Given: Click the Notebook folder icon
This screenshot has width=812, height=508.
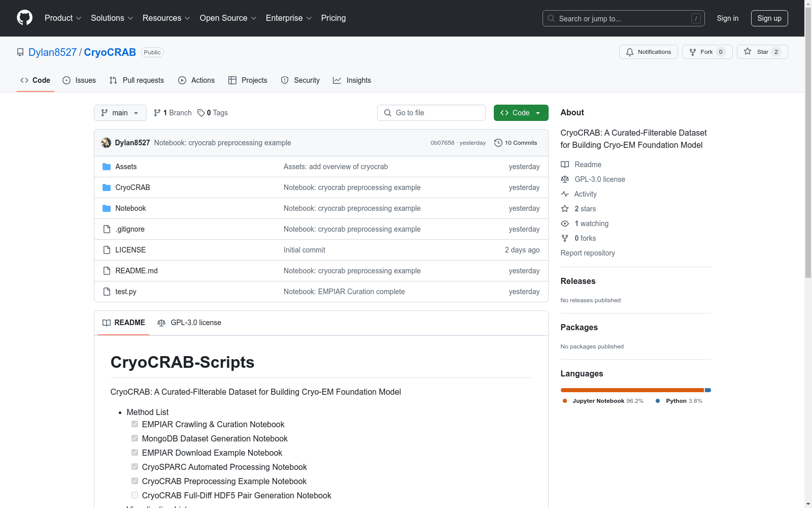Looking at the screenshot, I should [107, 208].
